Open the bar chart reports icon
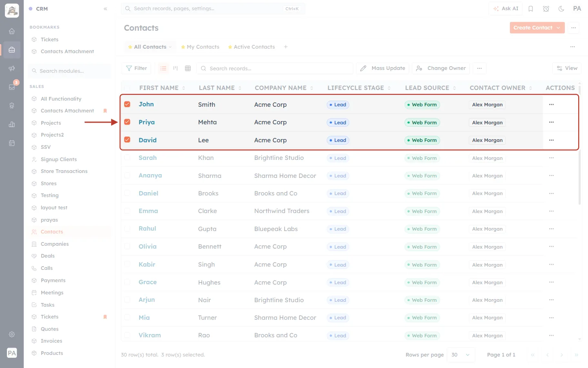The image size is (588, 368). pos(12,124)
